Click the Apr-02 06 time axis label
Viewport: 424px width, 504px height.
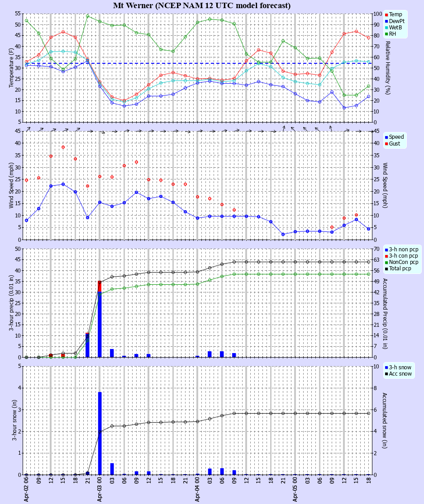coord(26,490)
